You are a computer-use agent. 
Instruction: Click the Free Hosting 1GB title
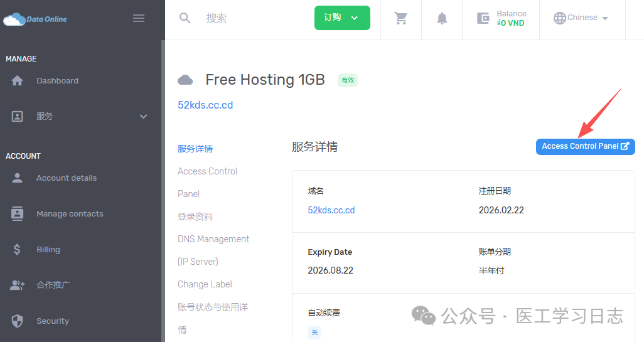(265, 80)
